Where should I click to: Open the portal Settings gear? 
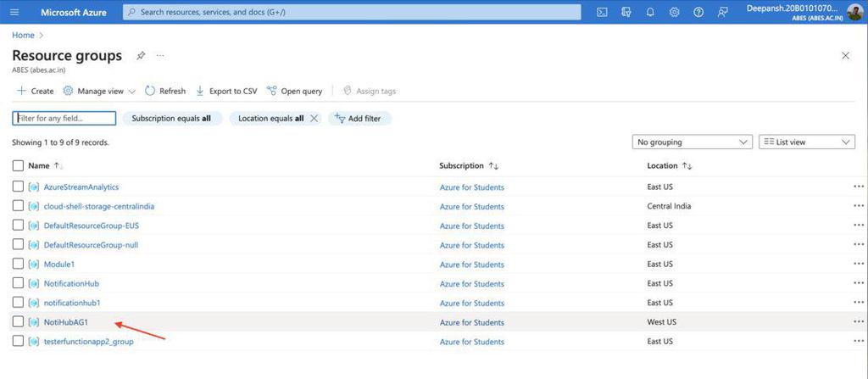[674, 12]
